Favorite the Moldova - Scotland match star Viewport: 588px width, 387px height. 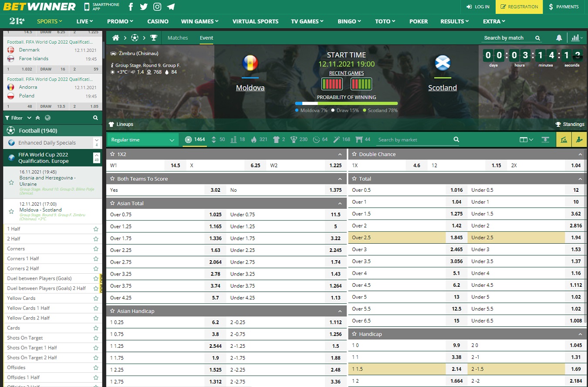click(x=11, y=211)
